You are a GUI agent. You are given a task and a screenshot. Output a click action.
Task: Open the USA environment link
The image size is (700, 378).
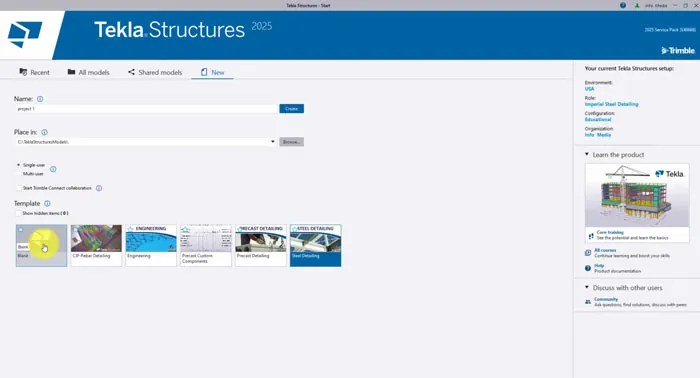tap(589, 89)
